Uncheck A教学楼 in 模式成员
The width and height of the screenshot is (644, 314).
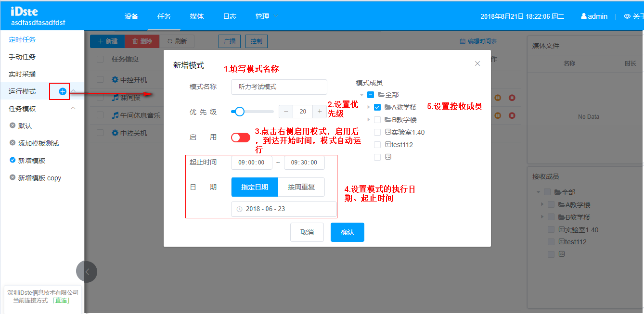tap(377, 107)
